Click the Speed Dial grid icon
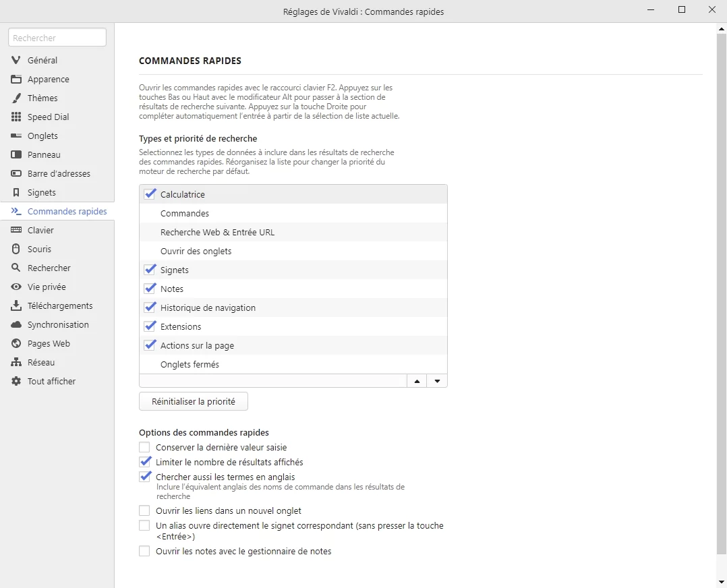This screenshot has height=588, width=727. pyautogui.click(x=16, y=117)
